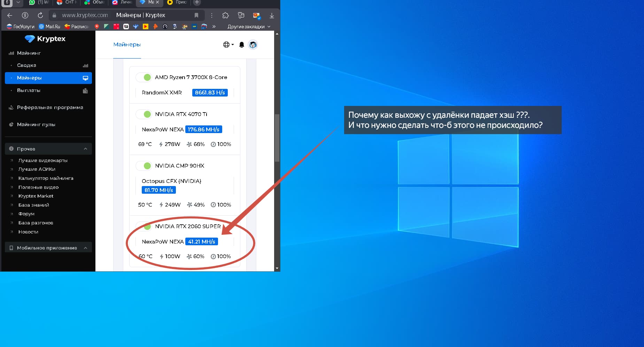The height and width of the screenshot is (347, 644).
Task: Bookmark this page via bookmark icon
Action: click(x=196, y=15)
